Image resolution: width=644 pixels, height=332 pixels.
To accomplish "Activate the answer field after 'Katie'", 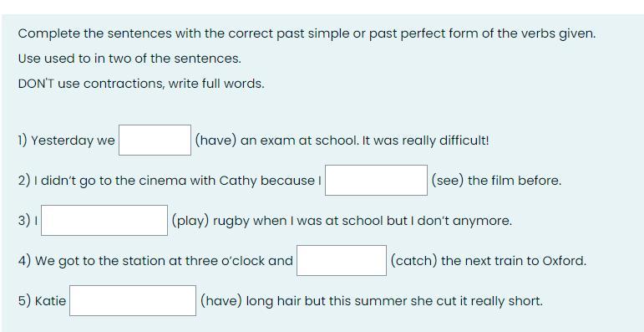I will (133, 301).
